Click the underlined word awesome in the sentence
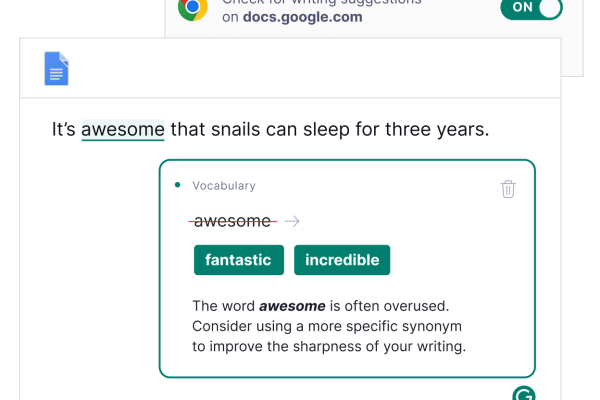The width and height of the screenshot is (600, 400). (x=123, y=129)
